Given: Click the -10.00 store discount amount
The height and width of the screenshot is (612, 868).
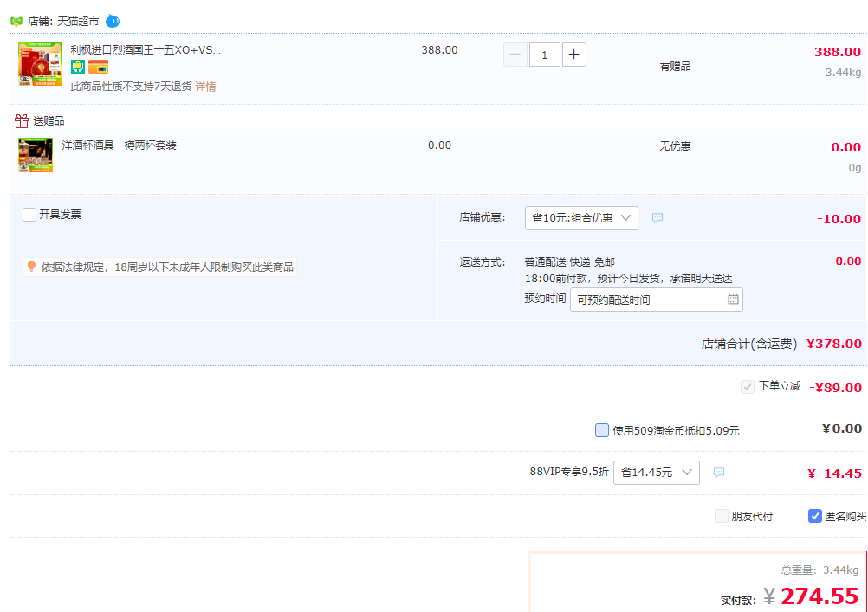Looking at the screenshot, I should (839, 219).
